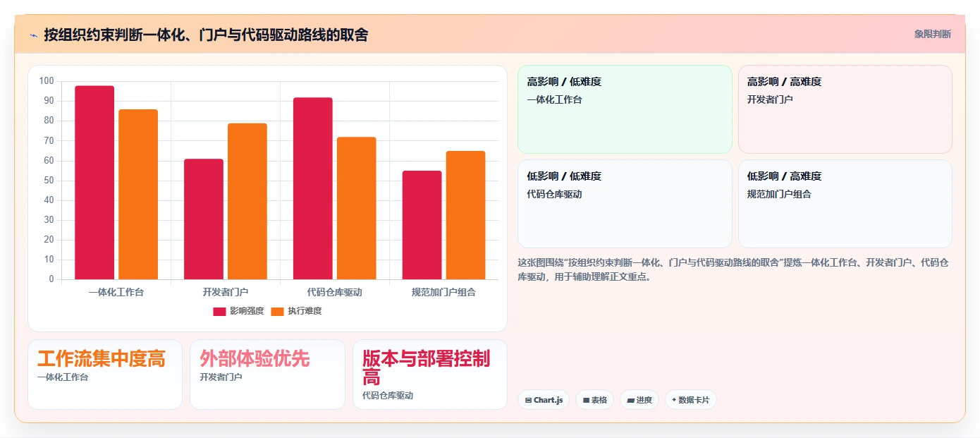The width and height of the screenshot is (980, 438).
Task: Click the orange 执行难度 bar for 开发者门户
Action: point(247,202)
